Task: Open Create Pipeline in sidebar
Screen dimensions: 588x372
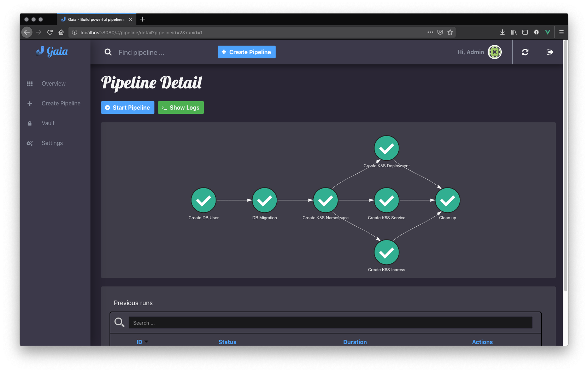Action: 61,103
